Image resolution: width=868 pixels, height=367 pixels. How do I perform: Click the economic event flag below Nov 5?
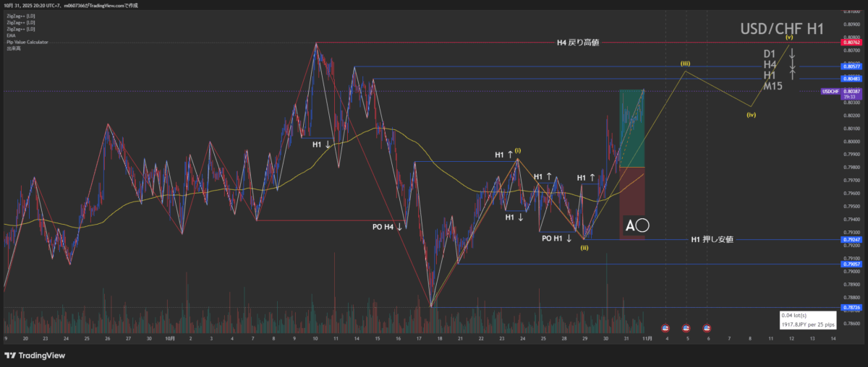(x=686, y=328)
